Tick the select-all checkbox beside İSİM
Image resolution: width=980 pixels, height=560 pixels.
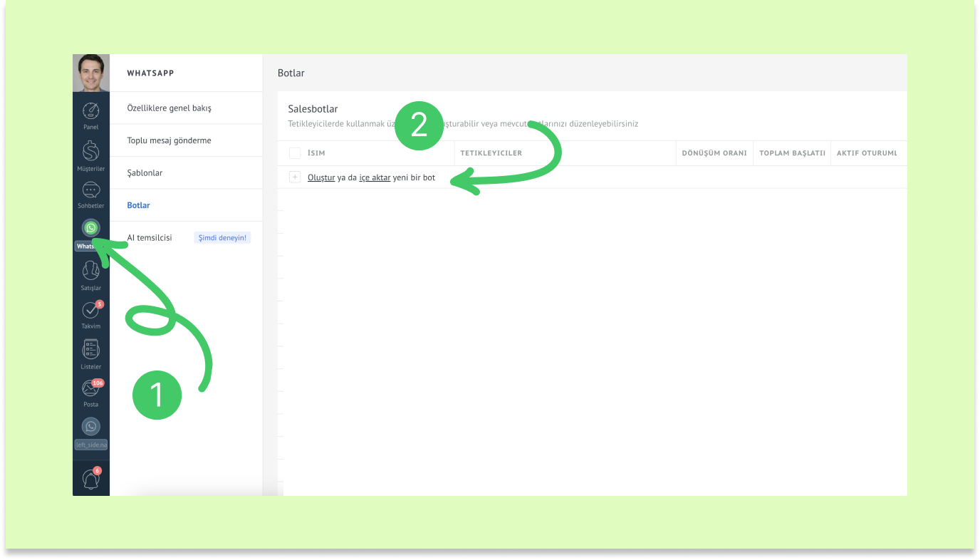(x=295, y=153)
